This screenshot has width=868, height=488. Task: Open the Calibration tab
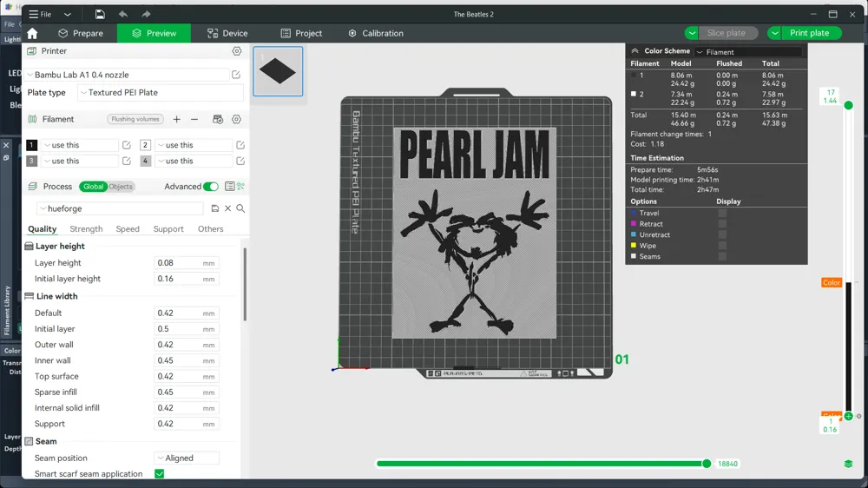376,33
